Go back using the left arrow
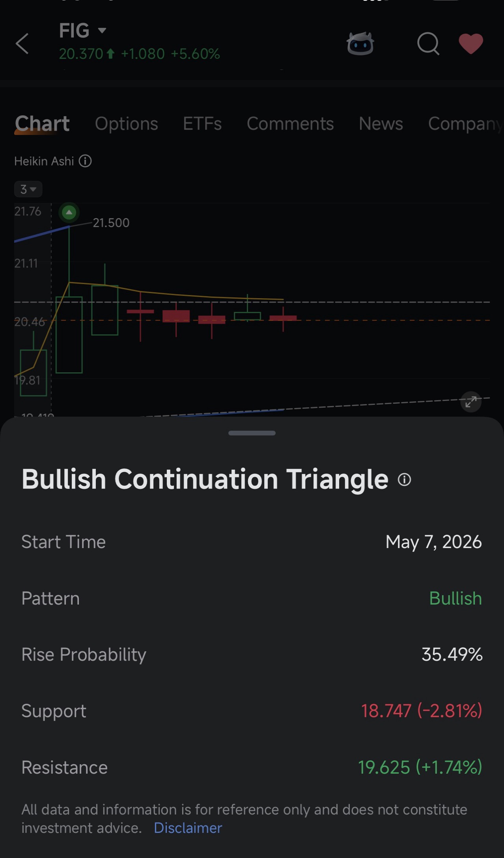The image size is (504, 858). (22, 43)
